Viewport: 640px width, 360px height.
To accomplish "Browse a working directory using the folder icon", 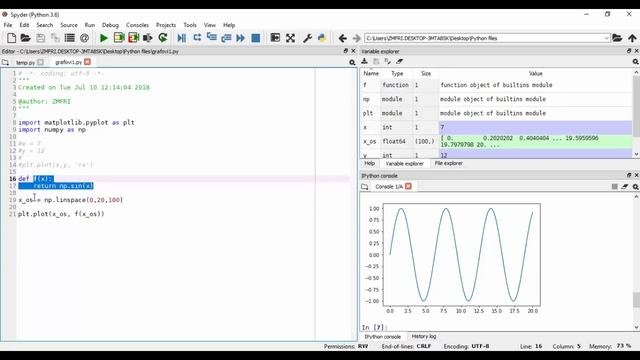I will pyautogui.click(x=617, y=38).
